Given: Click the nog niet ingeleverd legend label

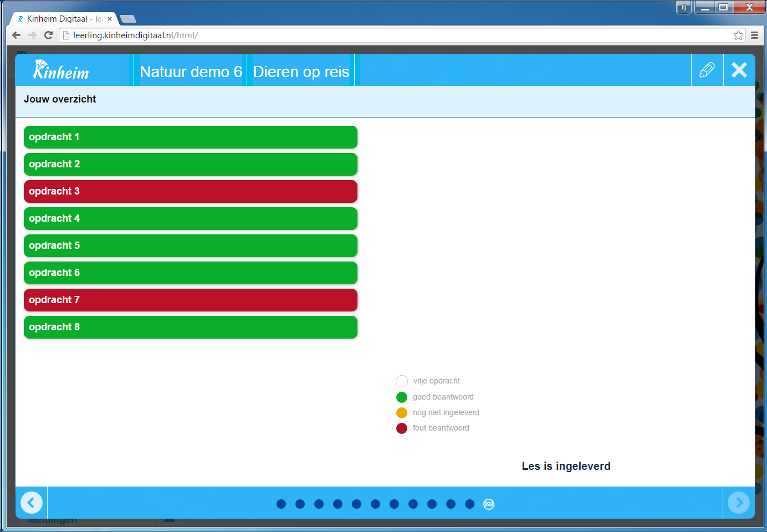Looking at the screenshot, I should tap(446, 412).
